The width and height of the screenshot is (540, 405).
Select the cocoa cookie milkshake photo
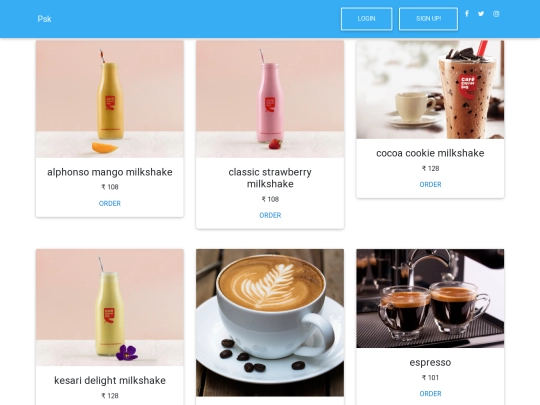tap(430, 90)
